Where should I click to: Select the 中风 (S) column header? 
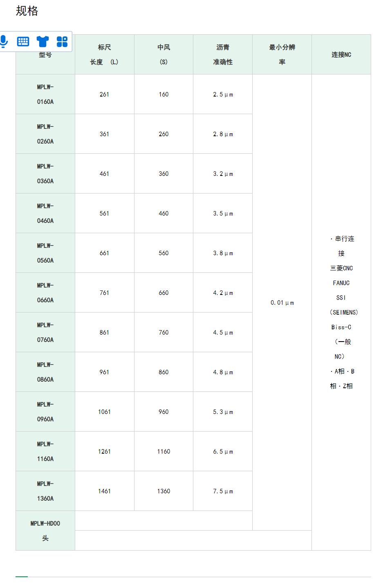[164, 54]
